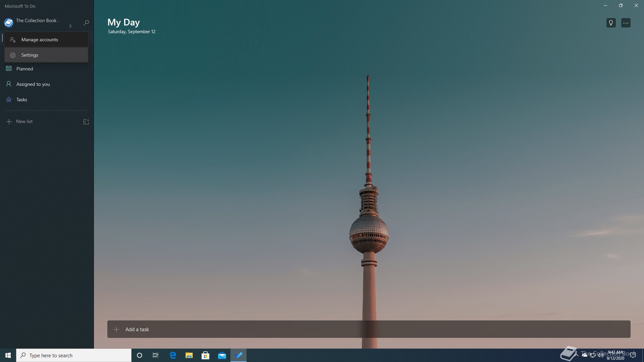
Task: Open Cortana circle icon on taskbar
Action: coord(140,355)
